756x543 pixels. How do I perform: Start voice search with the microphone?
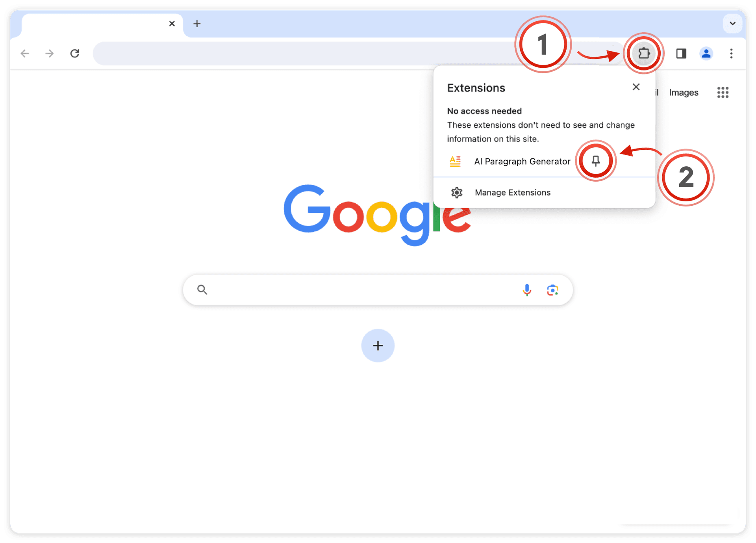click(527, 290)
